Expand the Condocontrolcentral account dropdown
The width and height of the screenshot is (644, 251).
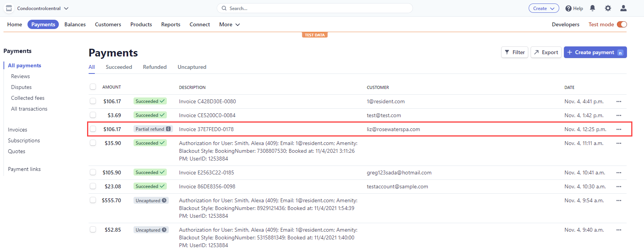tap(66, 8)
